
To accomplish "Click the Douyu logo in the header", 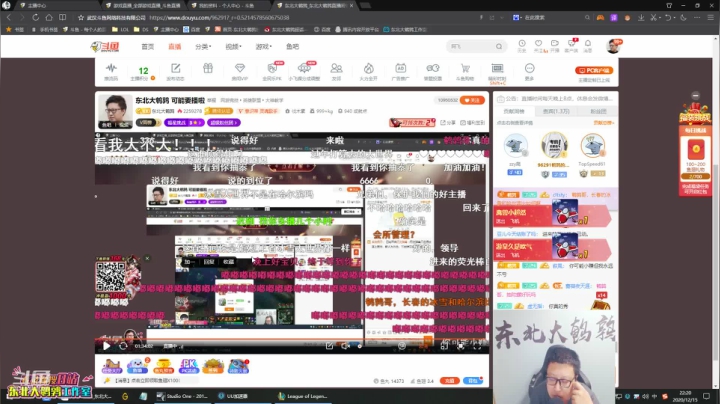I will pyautogui.click(x=105, y=46).
